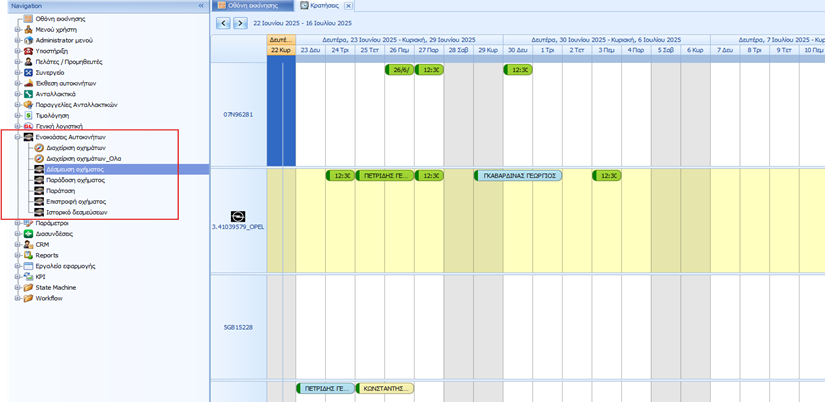The image size is (825, 402).
Task: Select the 22 Κυρ day column header
Action: (x=281, y=49)
